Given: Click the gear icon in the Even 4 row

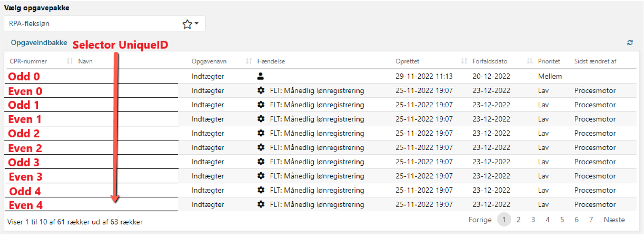Looking at the screenshot, I should 261,204.
